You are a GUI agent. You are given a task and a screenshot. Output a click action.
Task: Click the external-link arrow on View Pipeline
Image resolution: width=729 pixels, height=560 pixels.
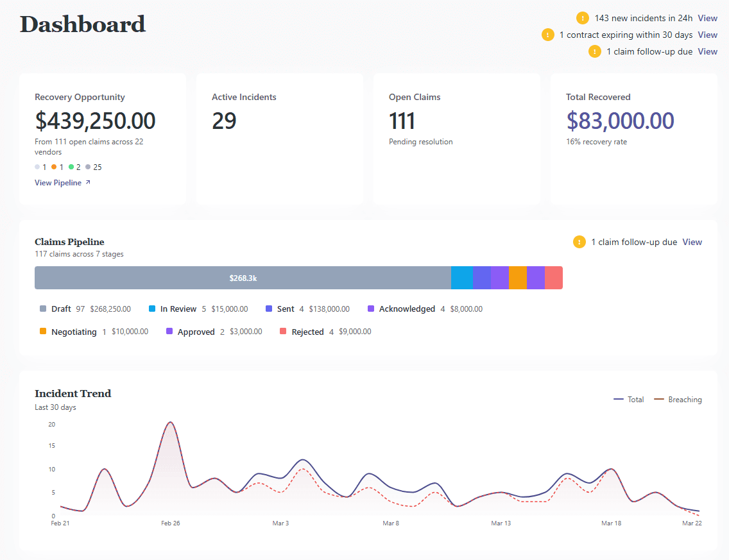pyautogui.click(x=88, y=182)
